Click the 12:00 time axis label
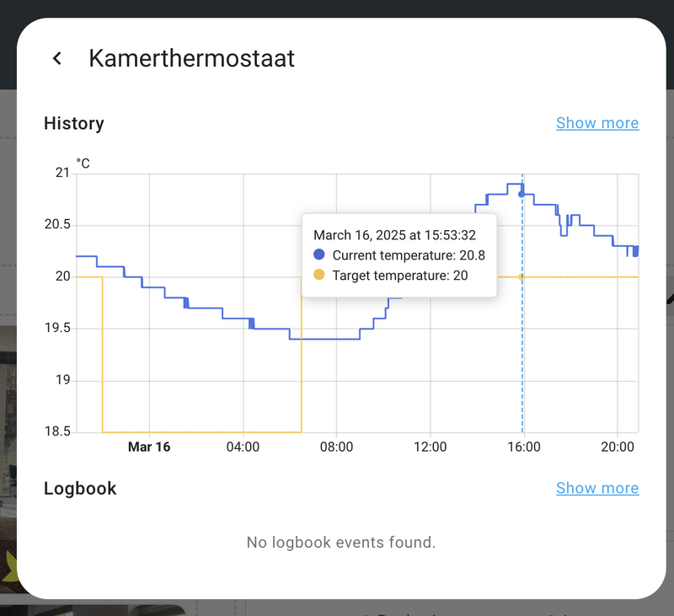674x616 pixels. (431, 447)
